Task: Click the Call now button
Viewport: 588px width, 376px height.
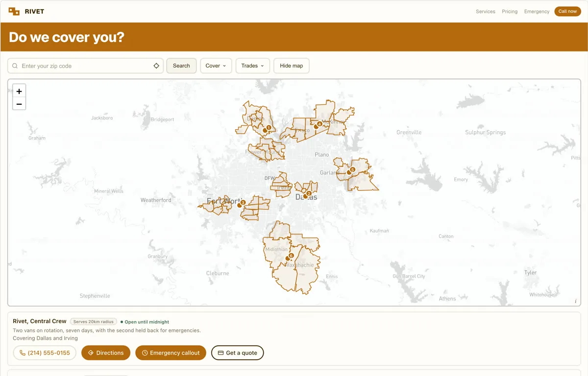Action: pos(567,11)
